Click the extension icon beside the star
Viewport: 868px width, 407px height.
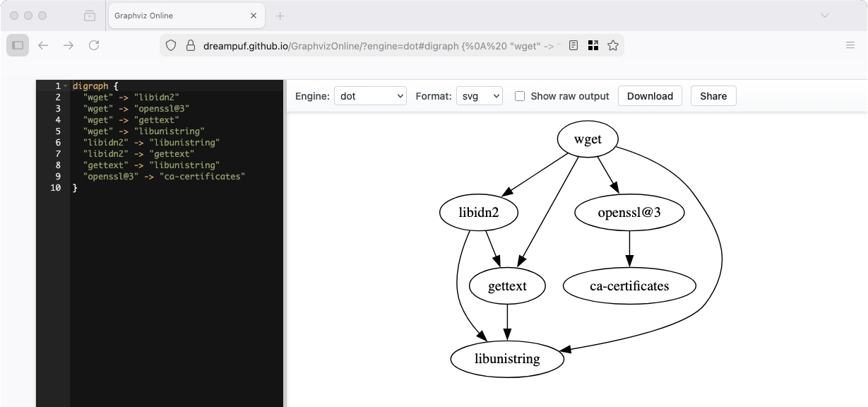(593, 45)
